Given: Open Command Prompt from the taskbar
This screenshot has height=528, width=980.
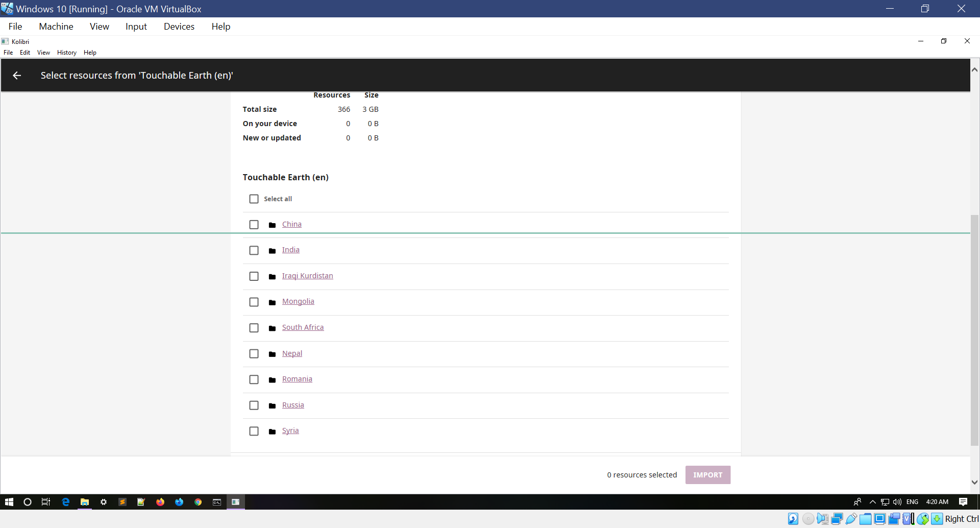Looking at the screenshot, I should pyautogui.click(x=217, y=502).
